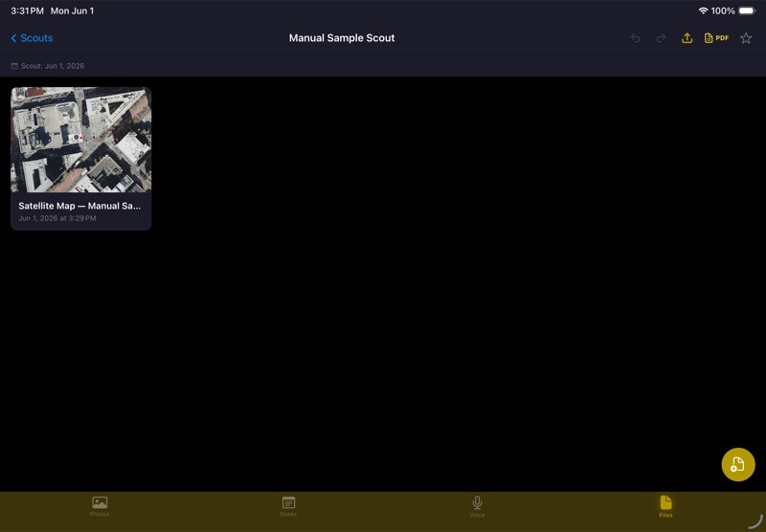Go back to Scouts list

tap(32, 38)
